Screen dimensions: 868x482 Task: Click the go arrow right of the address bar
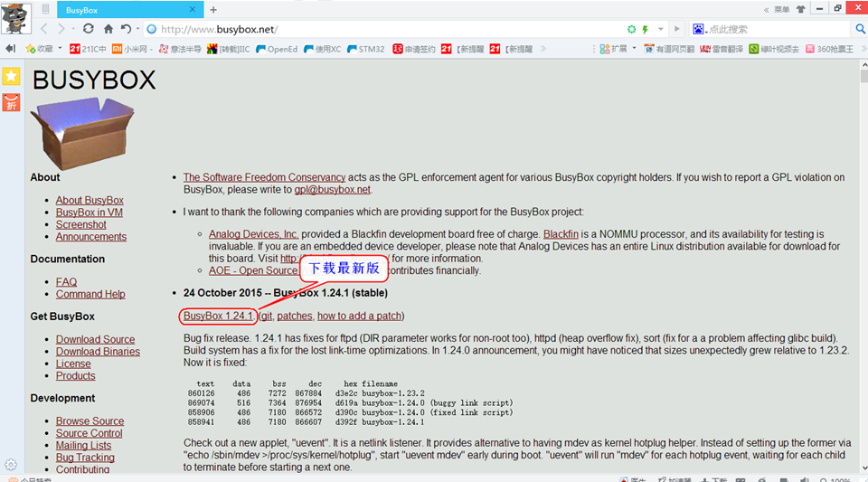point(676,29)
